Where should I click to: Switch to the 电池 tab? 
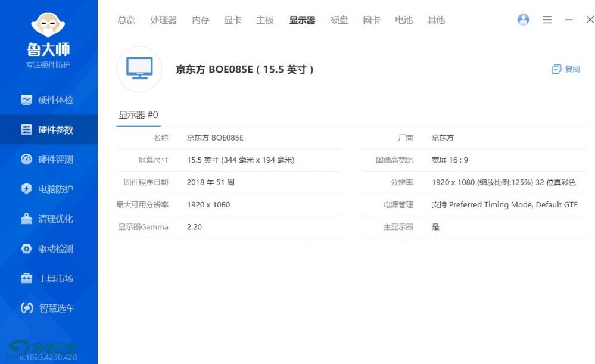pyautogui.click(x=404, y=20)
